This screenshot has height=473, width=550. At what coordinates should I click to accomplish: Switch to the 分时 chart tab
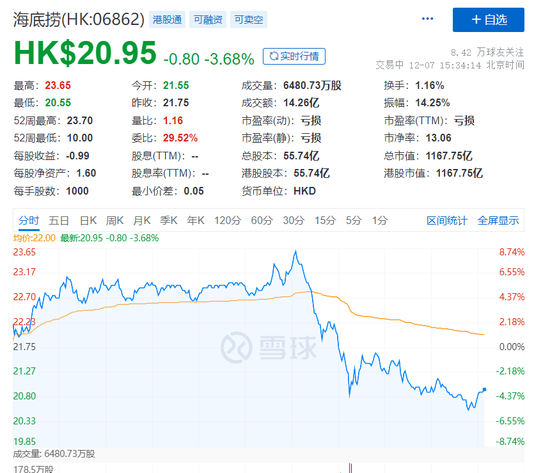(28, 221)
